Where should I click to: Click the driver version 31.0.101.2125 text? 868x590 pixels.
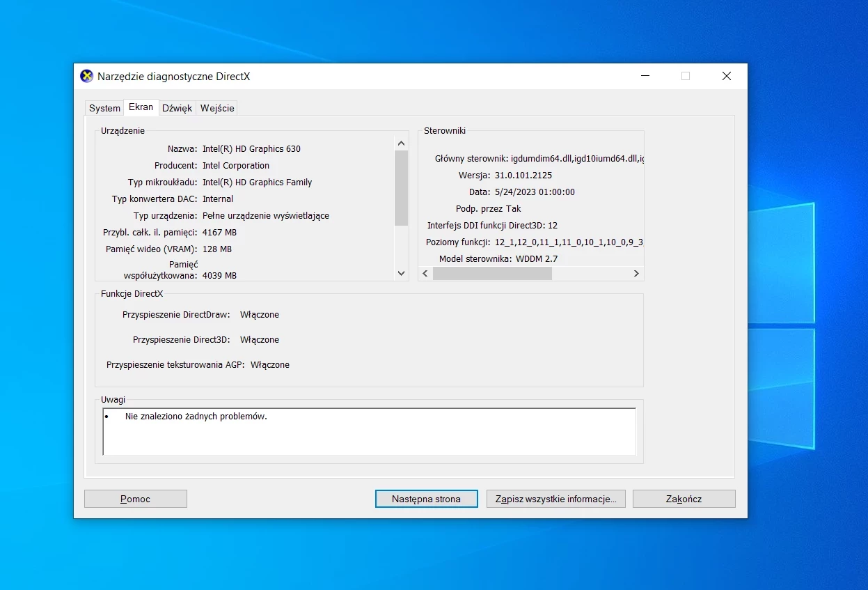pyautogui.click(x=523, y=175)
